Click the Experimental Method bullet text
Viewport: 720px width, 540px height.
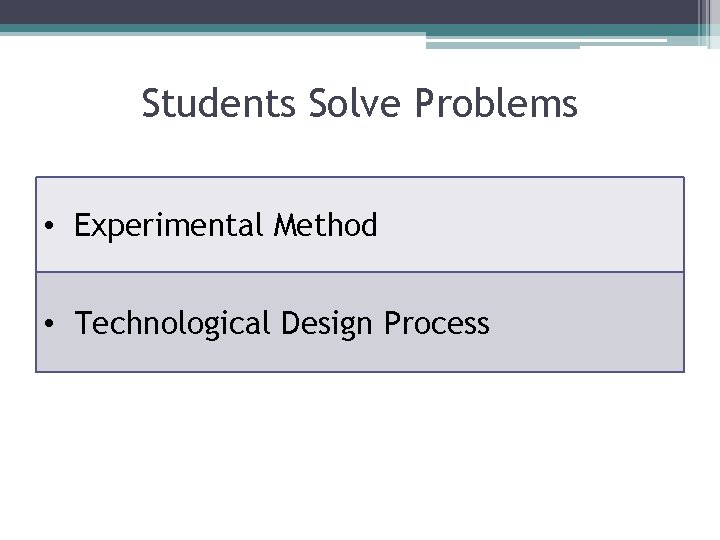click(225, 225)
